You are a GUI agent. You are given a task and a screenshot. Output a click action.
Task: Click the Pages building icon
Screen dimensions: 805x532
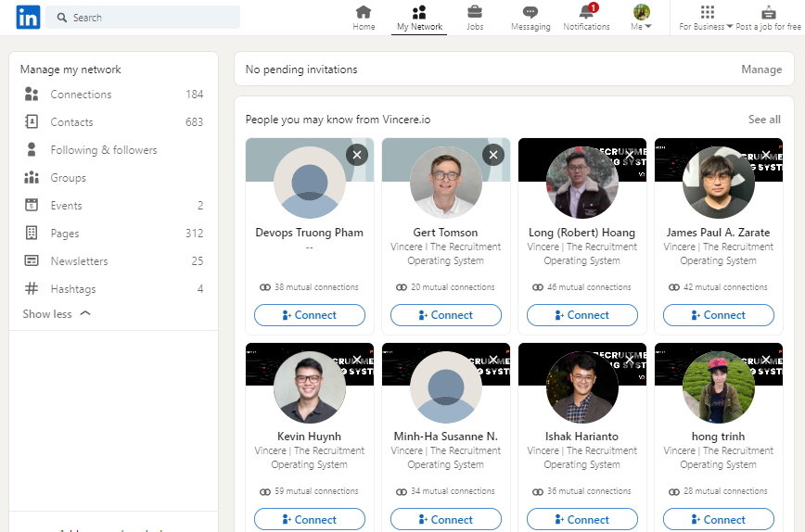click(32, 233)
